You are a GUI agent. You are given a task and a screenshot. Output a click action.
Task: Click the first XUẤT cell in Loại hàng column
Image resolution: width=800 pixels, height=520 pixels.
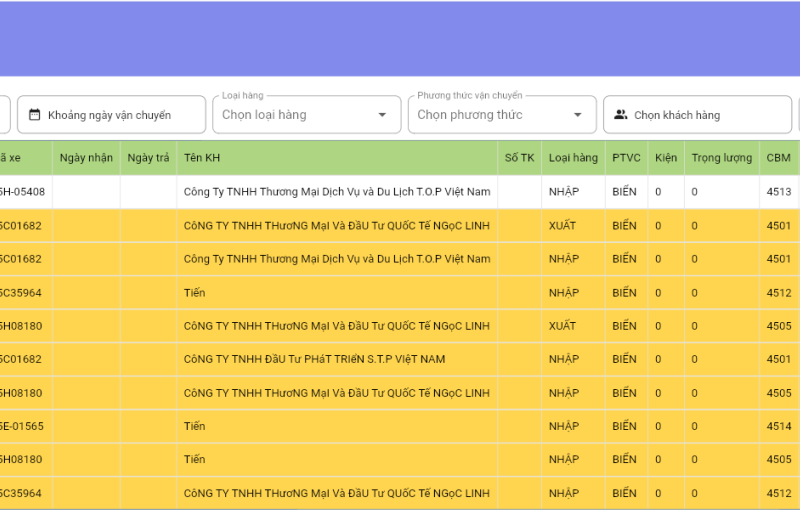pyautogui.click(x=563, y=226)
